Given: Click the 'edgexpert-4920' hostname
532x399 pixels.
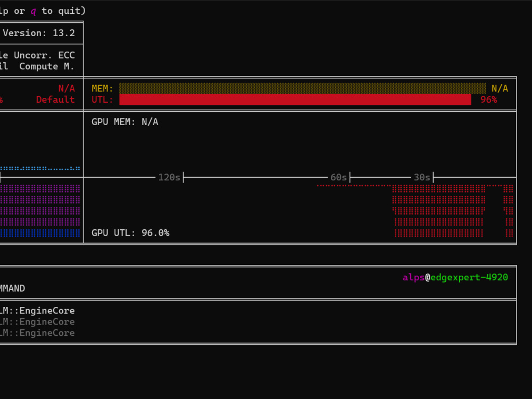Looking at the screenshot, I should [x=469, y=277].
